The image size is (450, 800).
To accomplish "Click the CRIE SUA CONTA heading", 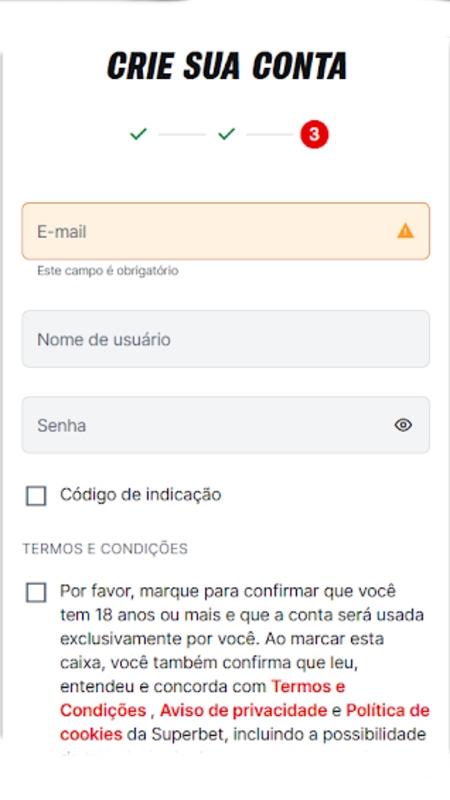I will point(227,66).
